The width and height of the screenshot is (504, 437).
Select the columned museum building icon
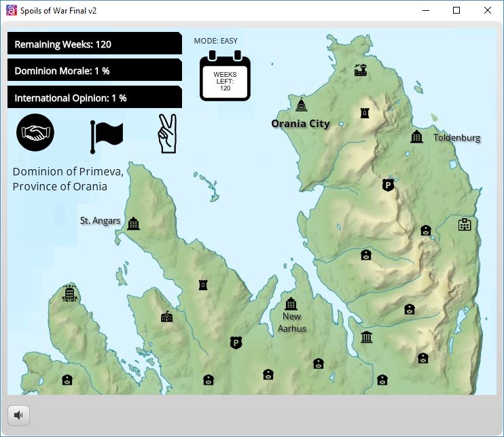(x=367, y=337)
